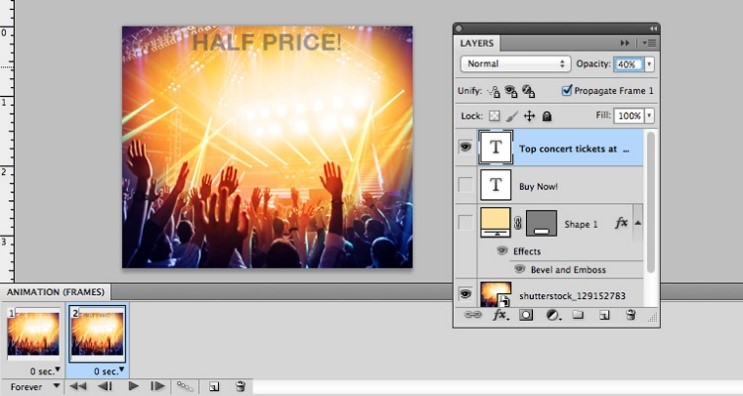The width and height of the screenshot is (743, 396).
Task: Click the Duplicate selected frames icon
Action: (214, 387)
